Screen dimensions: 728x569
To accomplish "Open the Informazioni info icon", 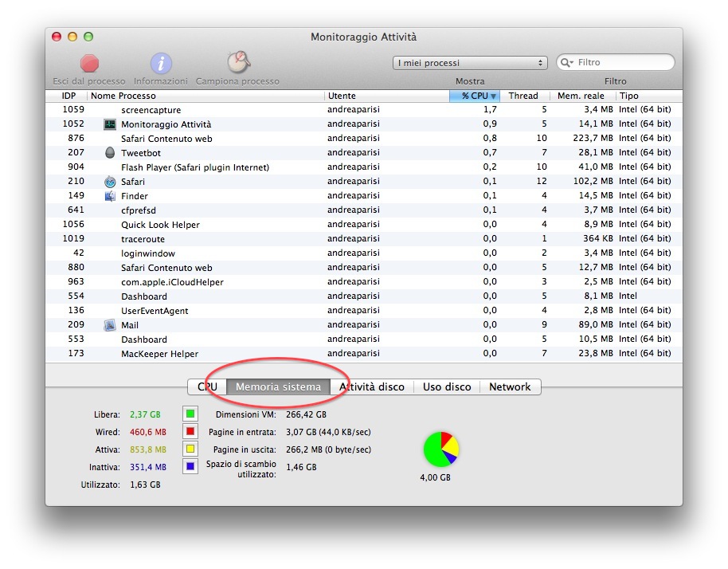I will [x=161, y=63].
